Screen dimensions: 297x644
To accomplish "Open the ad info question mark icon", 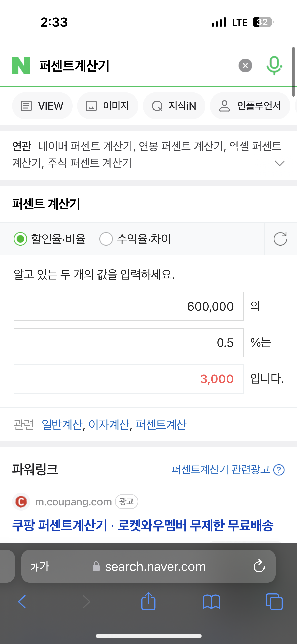I will (279, 470).
